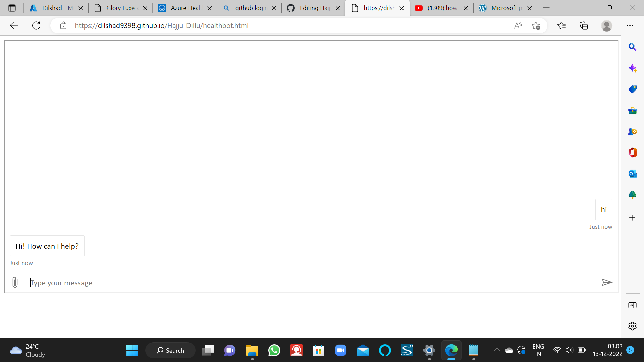Open the Windows Start menu
The height and width of the screenshot is (362, 644).
click(x=132, y=350)
